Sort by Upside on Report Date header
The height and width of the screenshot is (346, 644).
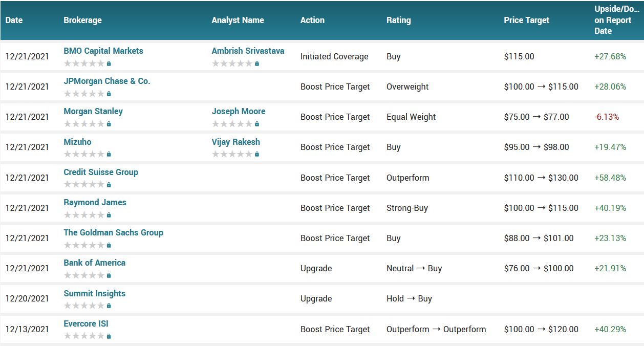pos(617,20)
